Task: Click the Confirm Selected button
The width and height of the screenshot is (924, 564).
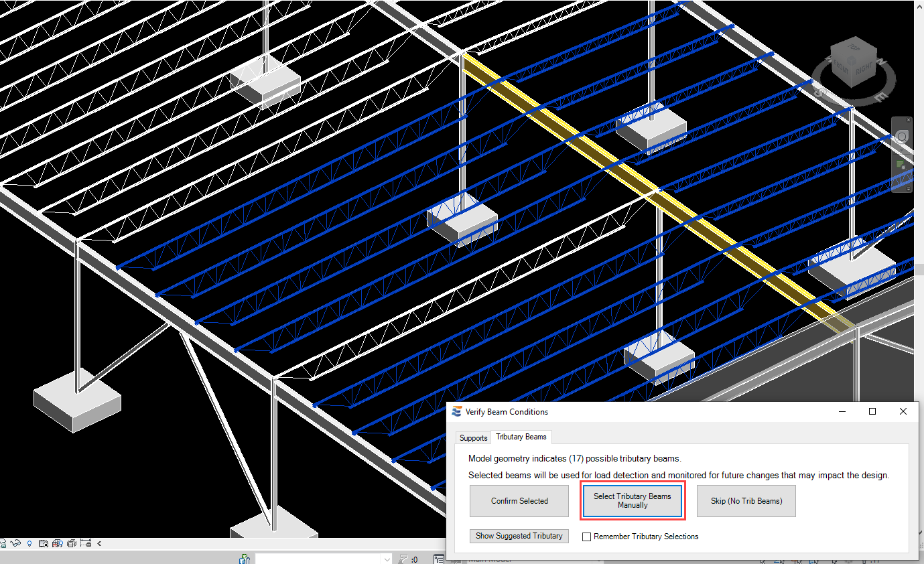Action: coord(519,501)
